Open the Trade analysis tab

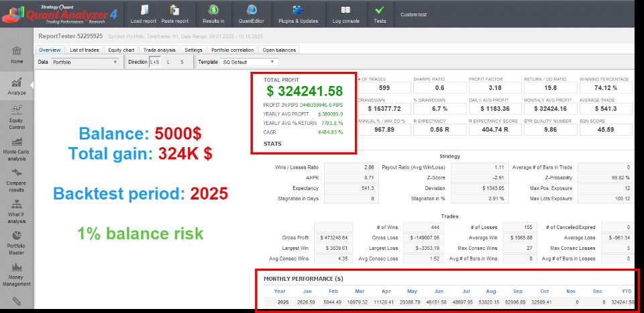[160, 50]
